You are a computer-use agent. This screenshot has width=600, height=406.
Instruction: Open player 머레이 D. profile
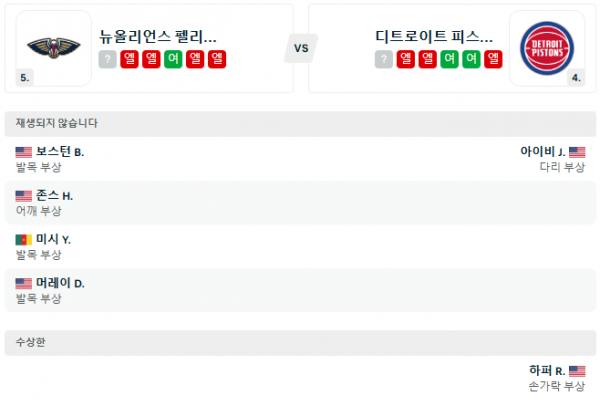click(x=59, y=283)
